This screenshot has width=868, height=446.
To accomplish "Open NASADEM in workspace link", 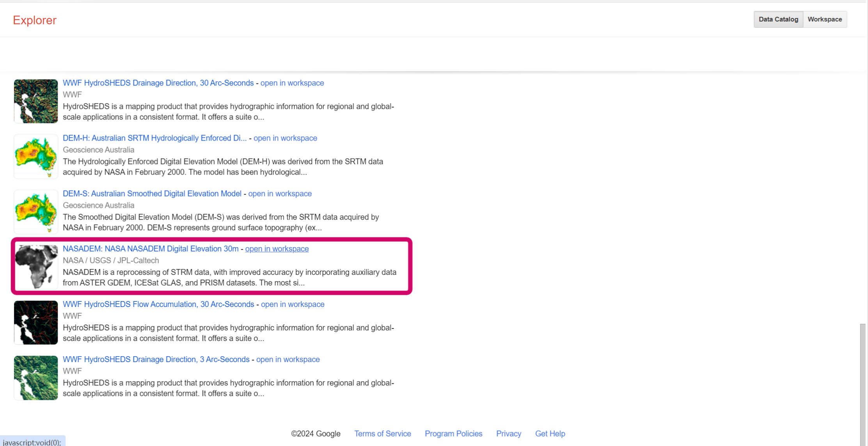I will (x=277, y=249).
